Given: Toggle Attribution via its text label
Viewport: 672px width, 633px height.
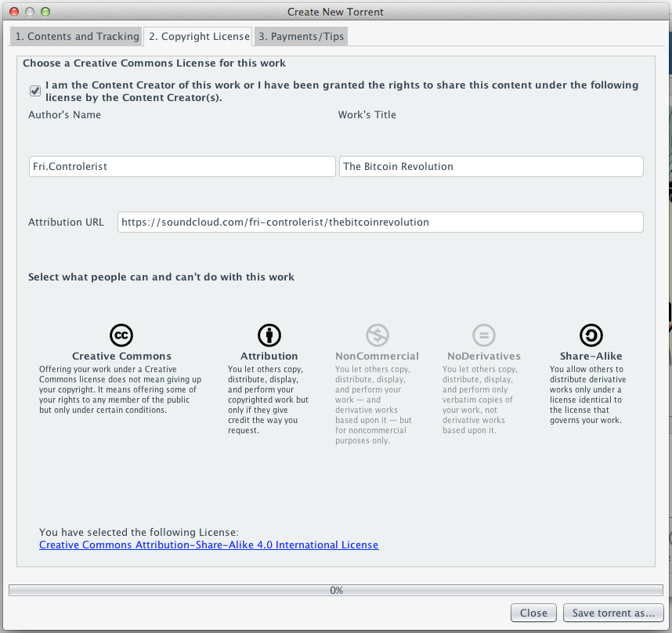Looking at the screenshot, I should (269, 355).
